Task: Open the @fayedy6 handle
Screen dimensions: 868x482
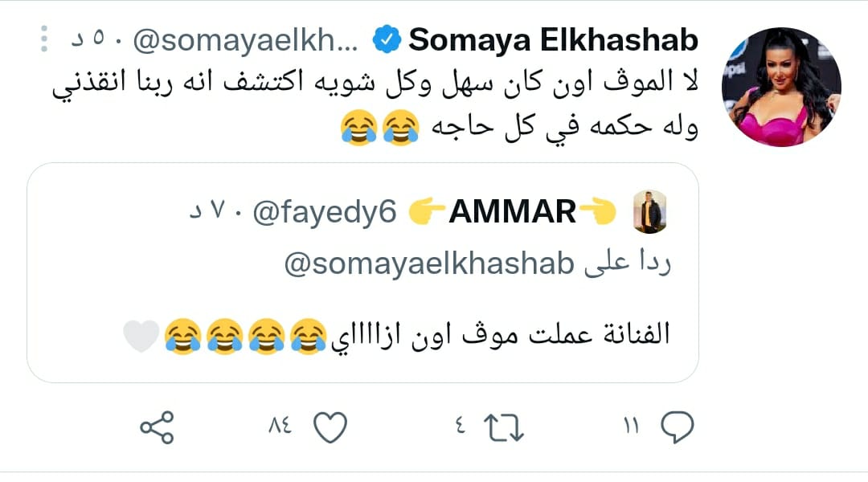Action: click(x=325, y=211)
